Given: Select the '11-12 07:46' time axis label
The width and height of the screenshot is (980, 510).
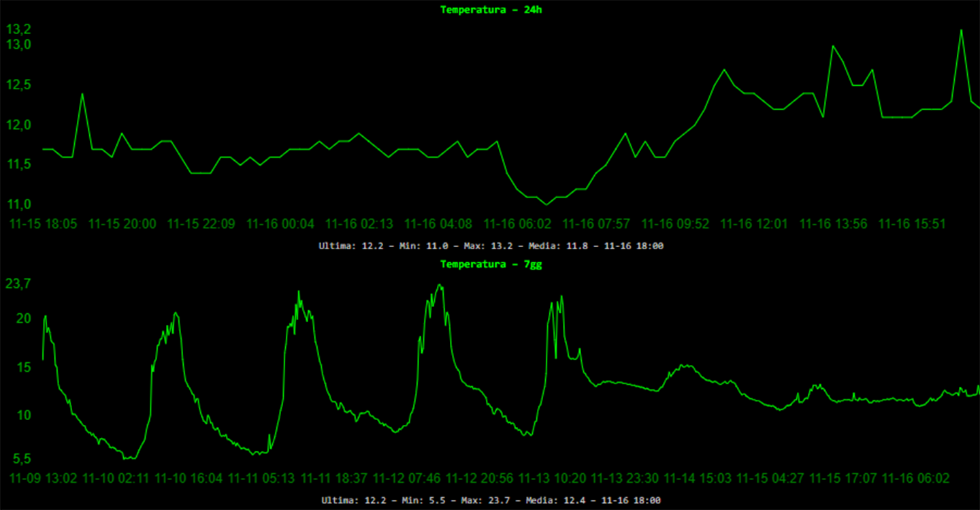Looking at the screenshot, I should click(407, 479).
